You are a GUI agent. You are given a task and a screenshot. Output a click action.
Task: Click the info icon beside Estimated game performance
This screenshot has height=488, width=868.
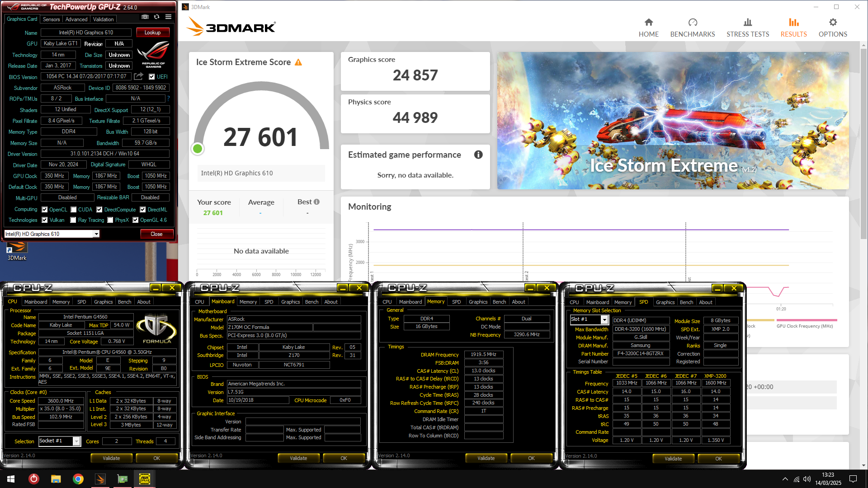(x=478, y=155)
